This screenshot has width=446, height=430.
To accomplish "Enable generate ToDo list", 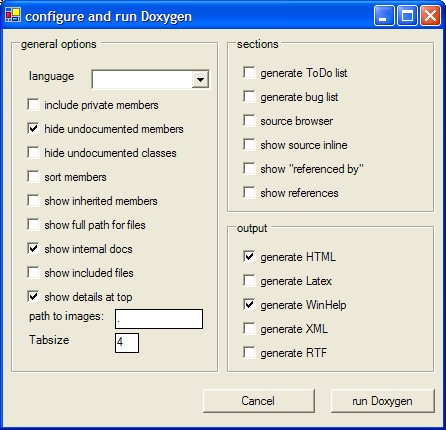I will tap(250, 73).
